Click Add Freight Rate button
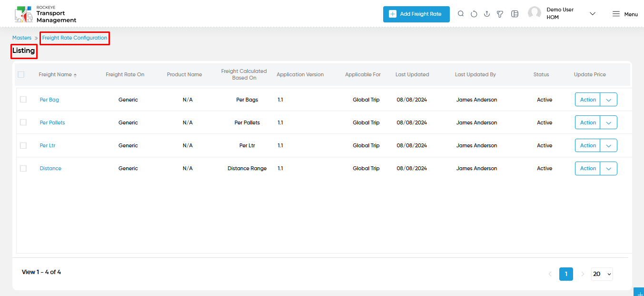Viewport: 644px width, 296px height. [416, 14]
